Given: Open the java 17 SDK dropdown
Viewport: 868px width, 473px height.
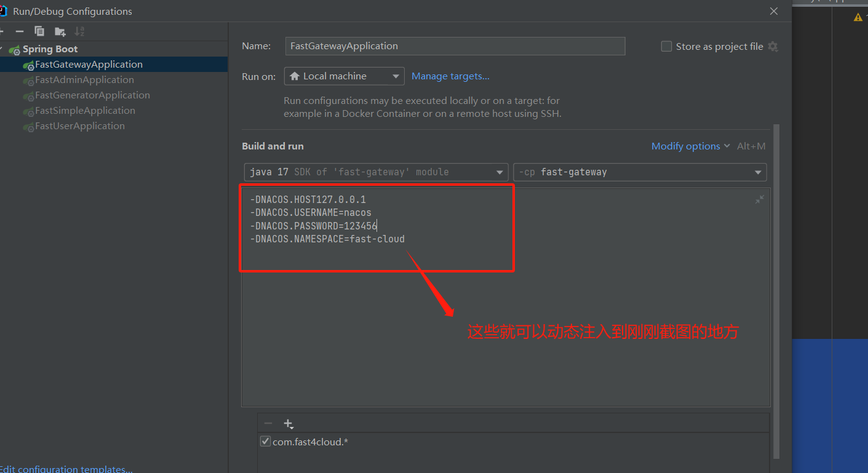Looking at the screenshot, I should pos(376,172).
